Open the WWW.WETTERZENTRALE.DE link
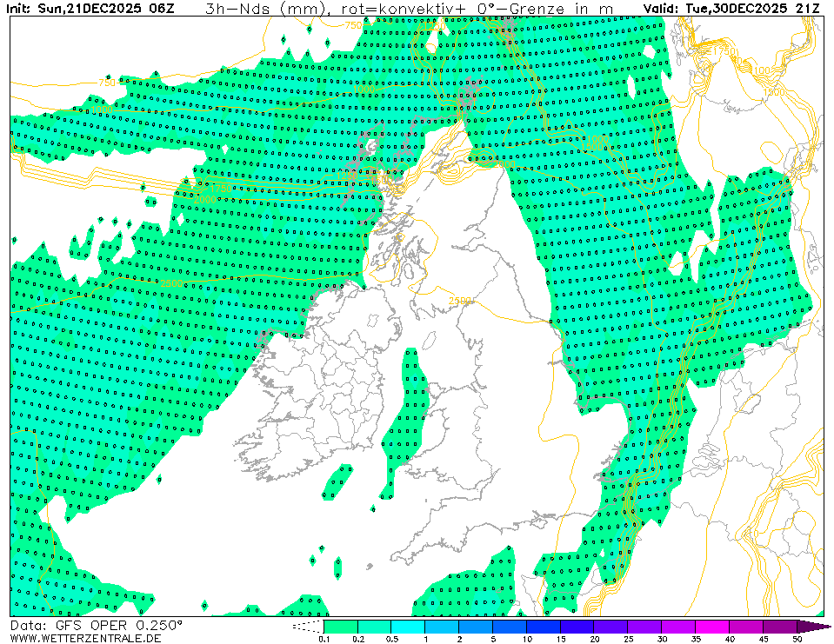The width and height of the screenshot is (834, 644). 85,638
